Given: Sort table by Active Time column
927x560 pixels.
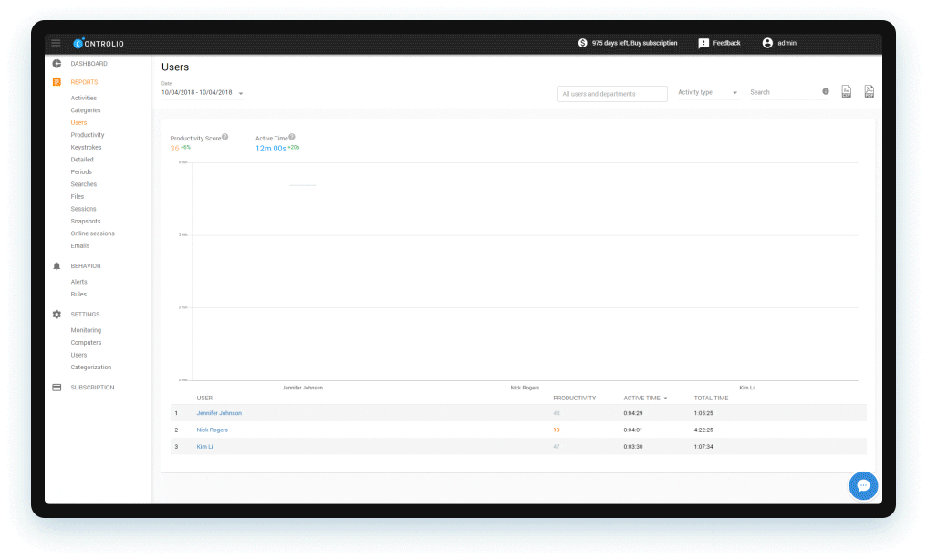Looking at the screenshot, I should [644, 399].
